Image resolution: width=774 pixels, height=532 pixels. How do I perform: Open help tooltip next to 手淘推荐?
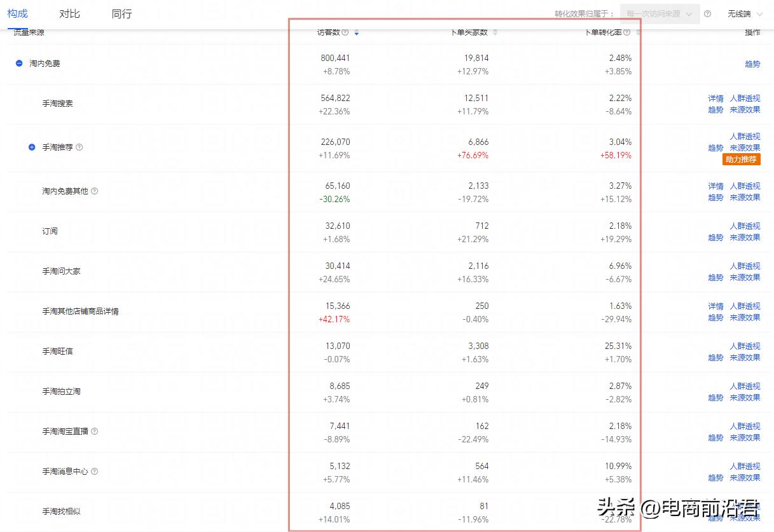79,147
